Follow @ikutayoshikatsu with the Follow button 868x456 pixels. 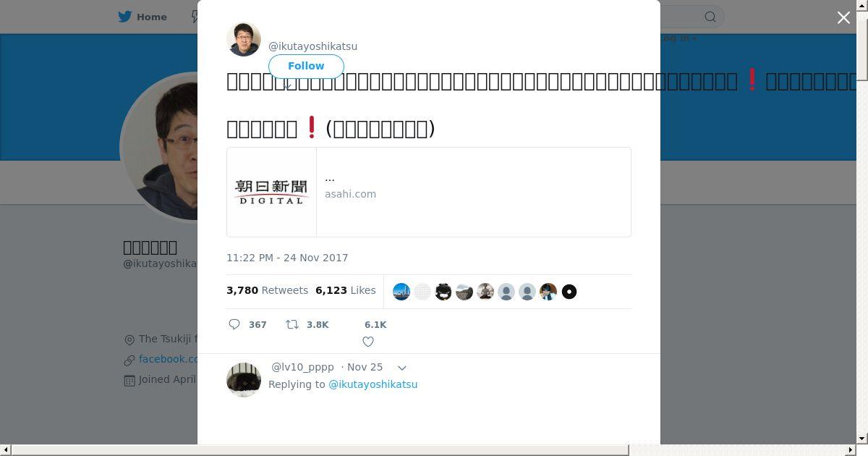click(306, 66)
